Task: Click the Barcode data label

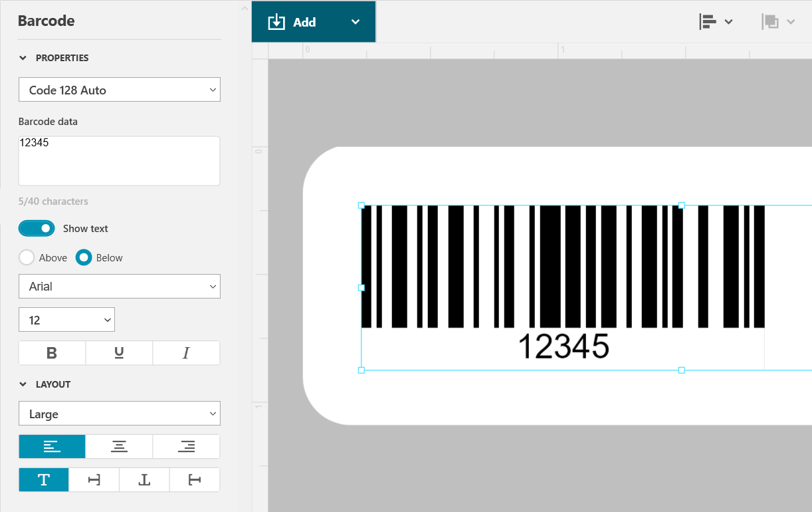Action: point(48,122)
